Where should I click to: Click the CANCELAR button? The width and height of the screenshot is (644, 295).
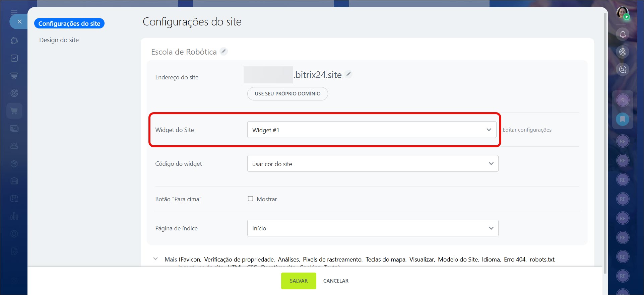click(x=336, y=281)
